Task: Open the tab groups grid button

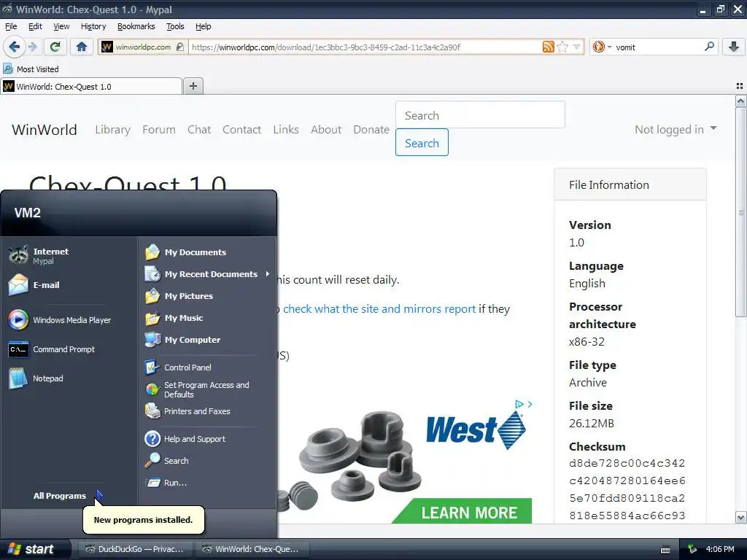Action: click(x=740, y=86)
